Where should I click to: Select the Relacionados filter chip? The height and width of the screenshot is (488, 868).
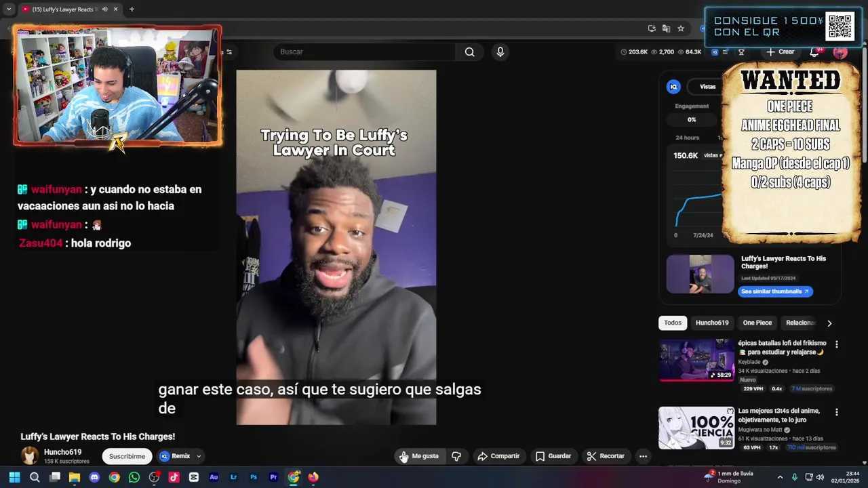pos(800,323)
